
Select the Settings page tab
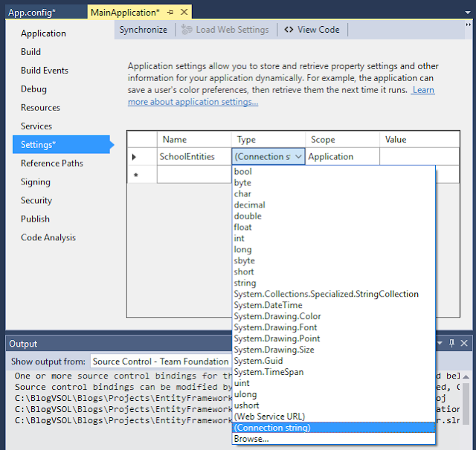coord(62,144)
